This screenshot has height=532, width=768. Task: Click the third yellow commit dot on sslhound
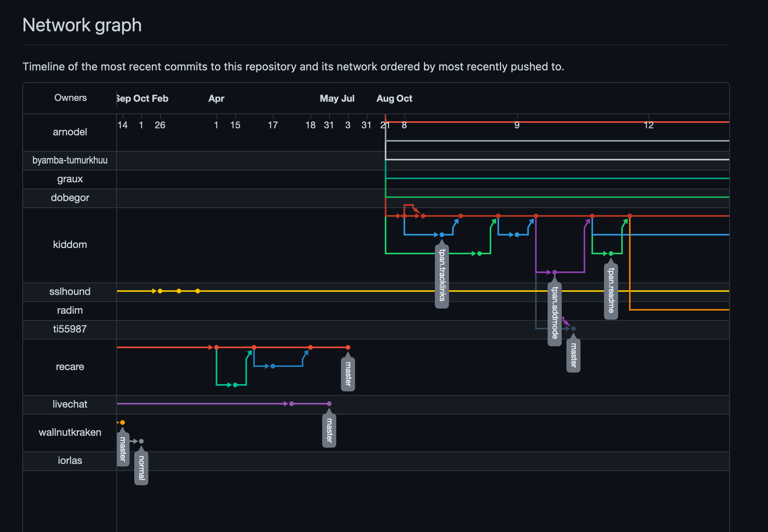pos(198,291)
